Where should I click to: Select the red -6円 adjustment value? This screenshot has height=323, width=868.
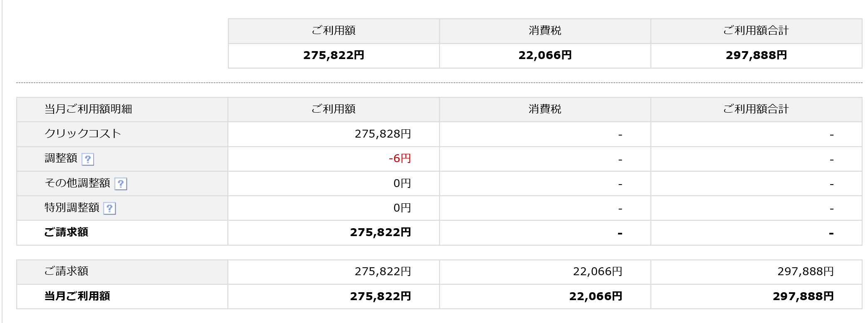tap(400, 158)
